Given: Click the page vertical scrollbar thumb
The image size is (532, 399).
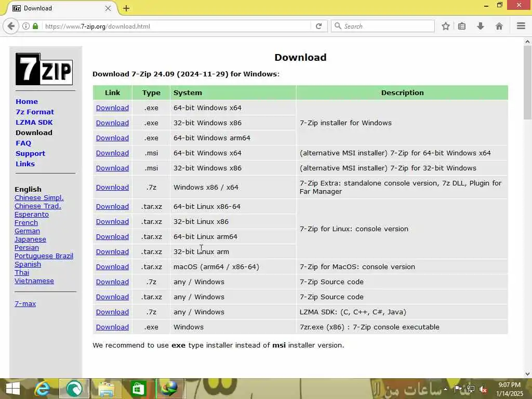Looking at the screenshot, I should pyautogui.click(x=527, y=83).
